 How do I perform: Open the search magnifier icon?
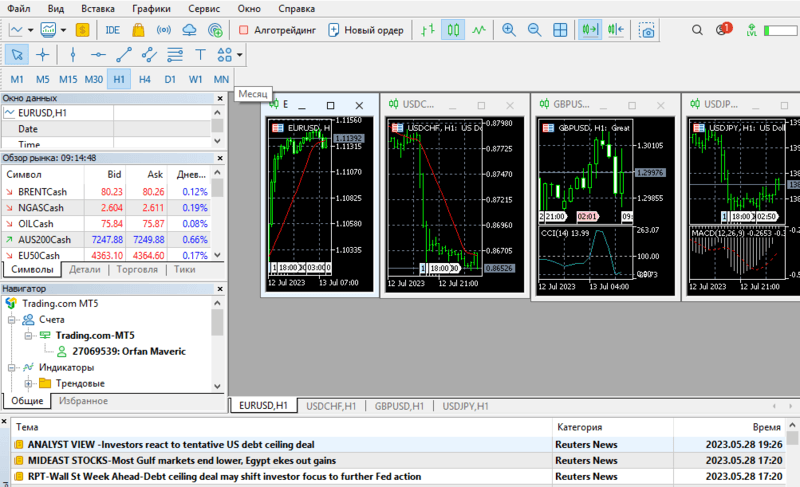coord(697,30)
